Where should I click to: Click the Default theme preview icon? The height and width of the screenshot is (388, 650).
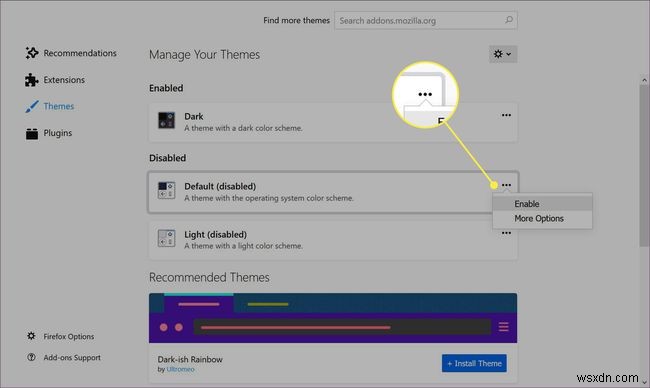tap(167, 190)
